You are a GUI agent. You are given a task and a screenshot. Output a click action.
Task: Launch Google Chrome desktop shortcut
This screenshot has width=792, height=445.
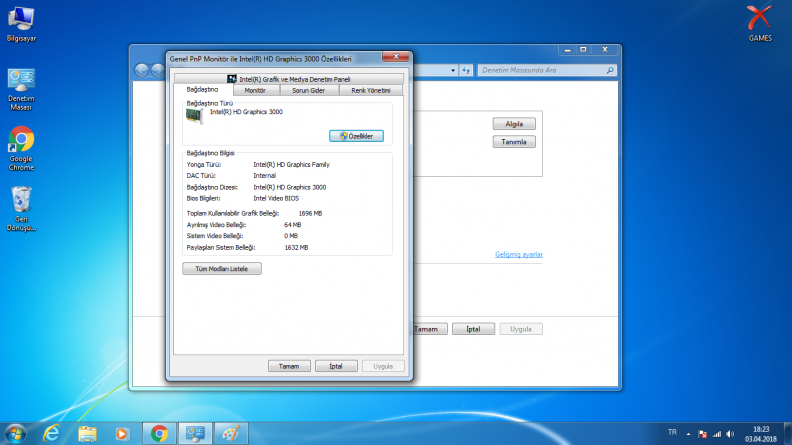pyautogui.click(x=21, y=149)
